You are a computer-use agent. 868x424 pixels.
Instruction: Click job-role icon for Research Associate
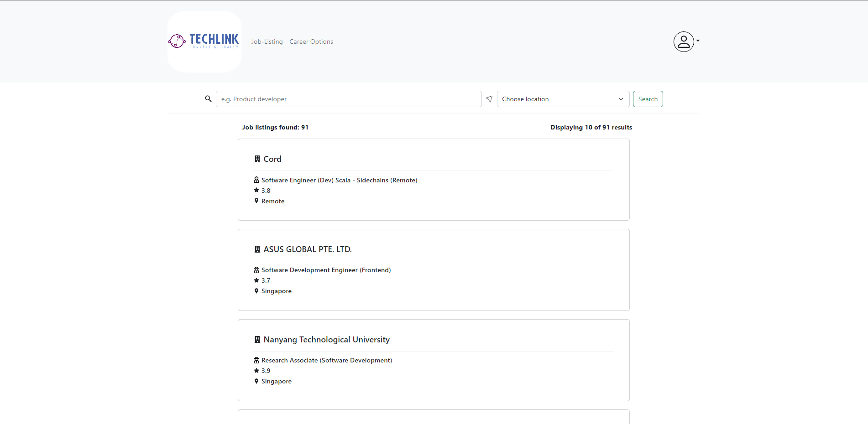coord(256,360)
